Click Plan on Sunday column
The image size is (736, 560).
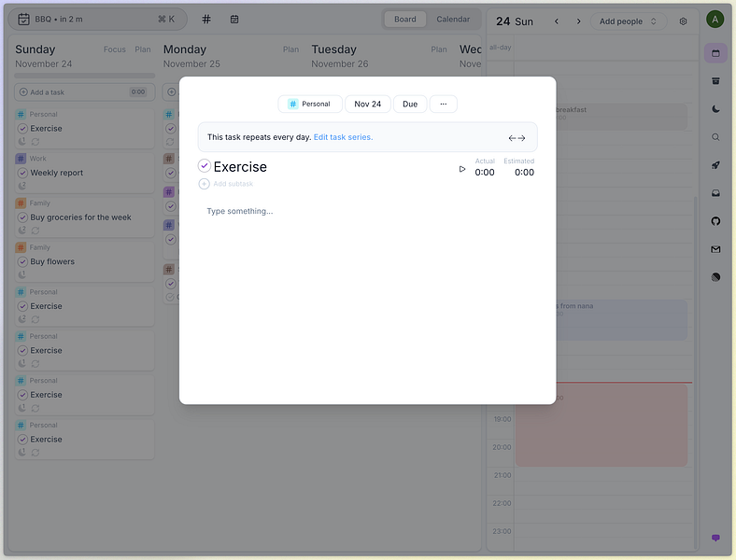point(143,49)
